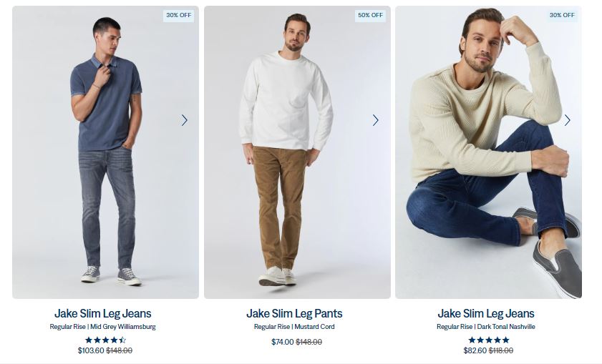Open Jake Slim Leg Pants product title
The image size is (602, 364).
294,313
